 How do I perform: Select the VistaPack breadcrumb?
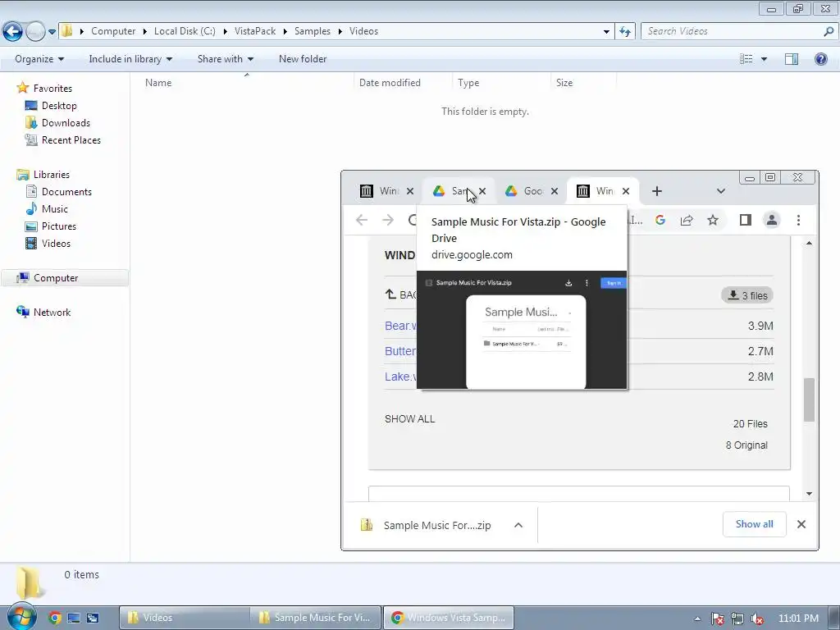[255, 31]
